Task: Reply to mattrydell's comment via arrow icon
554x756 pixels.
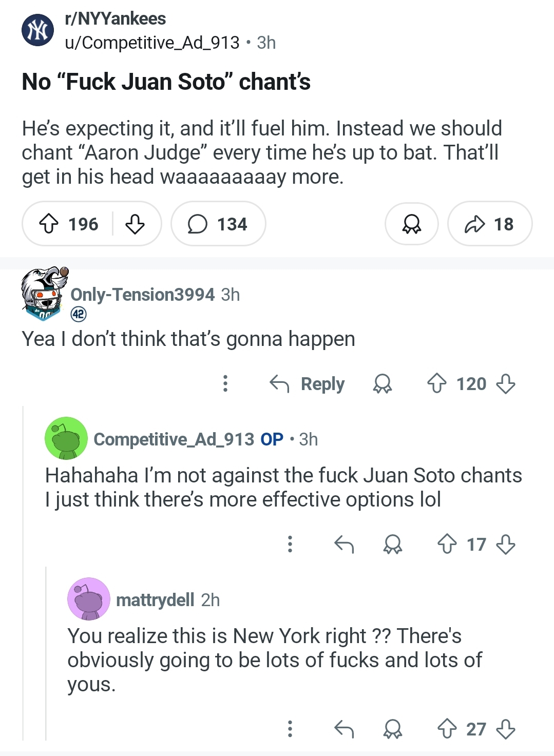Action: pyautogui.click(x=344, y=729)
